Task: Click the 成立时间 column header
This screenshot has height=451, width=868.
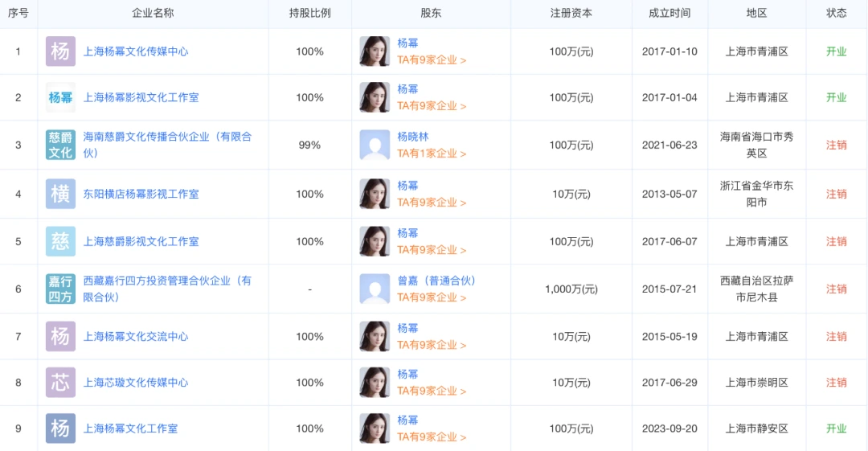Action: click(x=669, y=13)
